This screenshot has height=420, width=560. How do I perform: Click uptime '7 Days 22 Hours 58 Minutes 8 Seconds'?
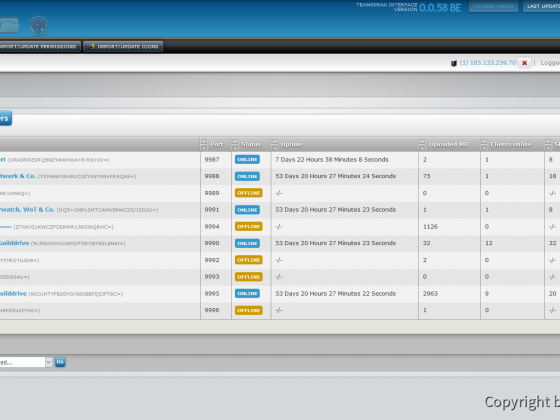tap(331, 160)
